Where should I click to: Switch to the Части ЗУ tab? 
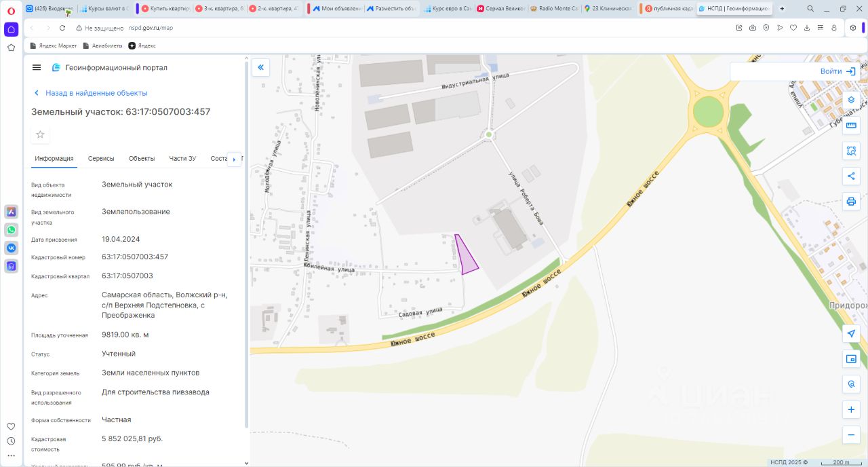[x=182, y=158]
